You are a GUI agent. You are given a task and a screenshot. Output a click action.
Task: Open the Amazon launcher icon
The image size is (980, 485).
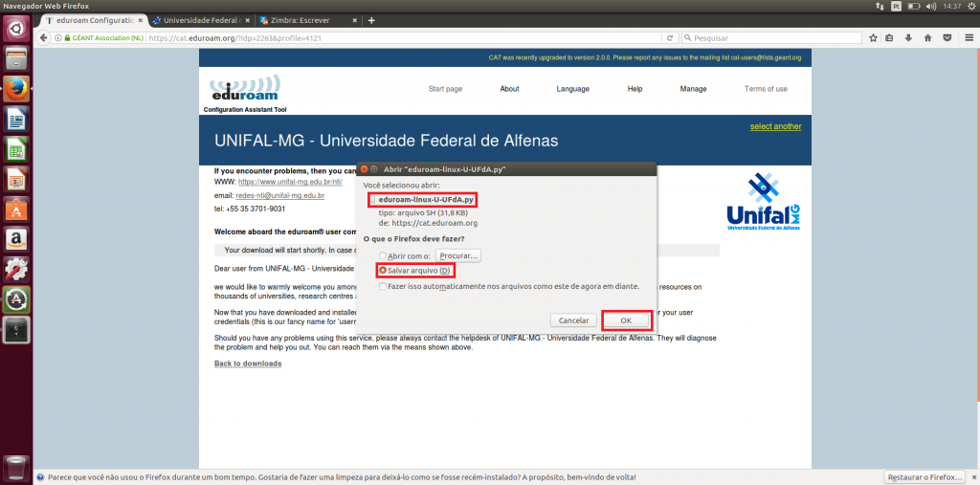pyautogui.click(x=16, y=240)
